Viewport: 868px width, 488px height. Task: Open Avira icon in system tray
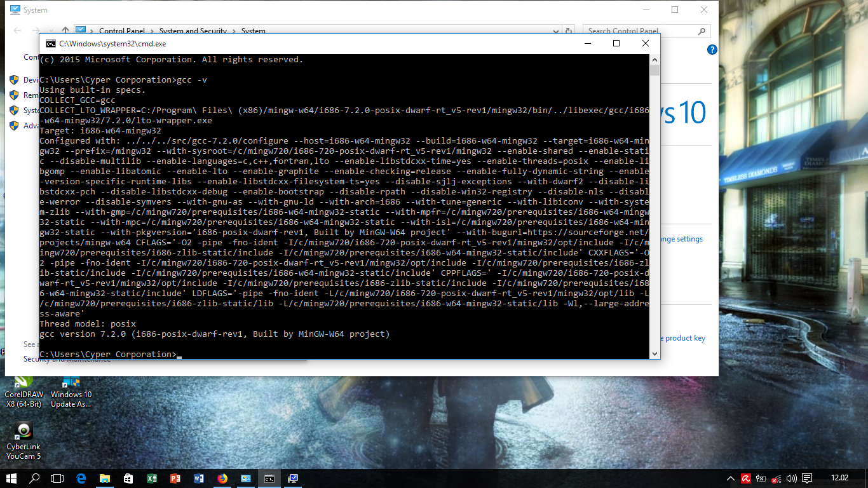point(747,478)
